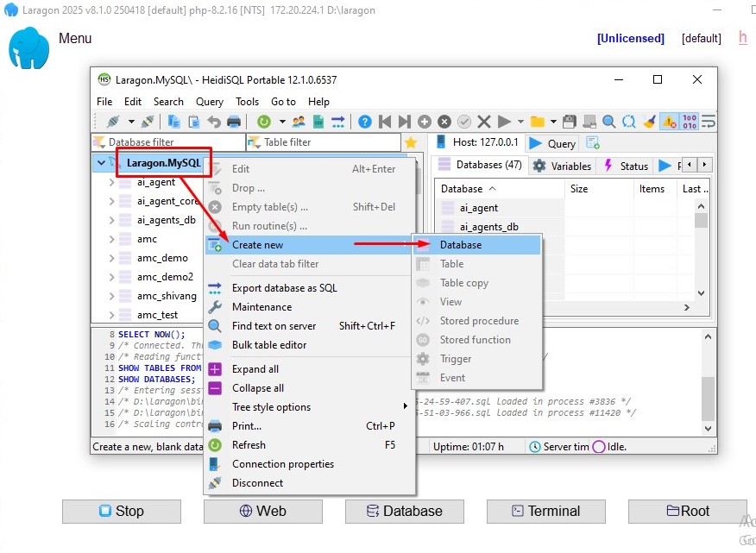Image resolution: width=756 pixels, height=553 pixels.
Task: Expand the ai_agent database tree node
Action: tap(112, 182)
